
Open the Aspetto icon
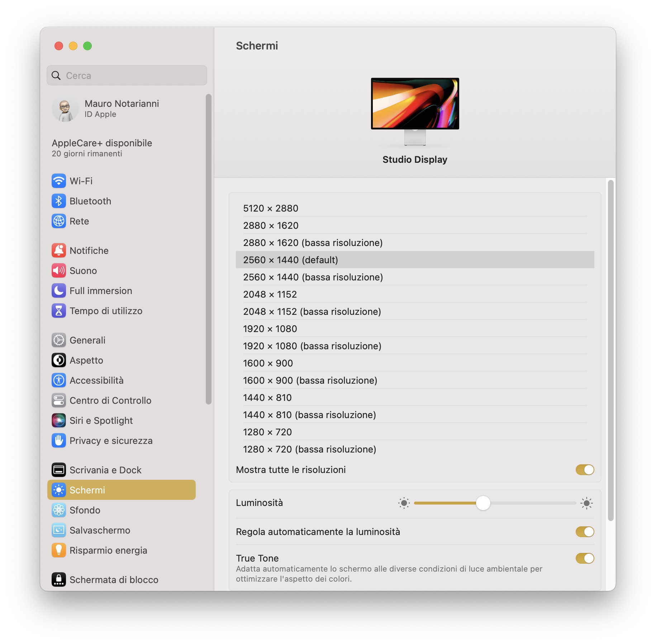59,360
